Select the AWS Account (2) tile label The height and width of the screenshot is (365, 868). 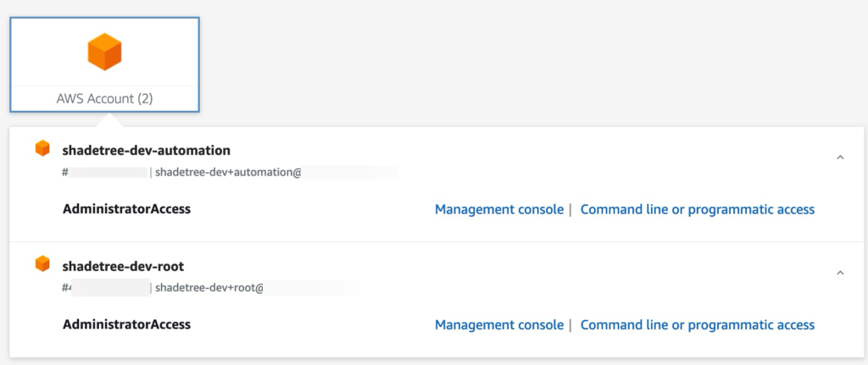click(x=104, y=99)
